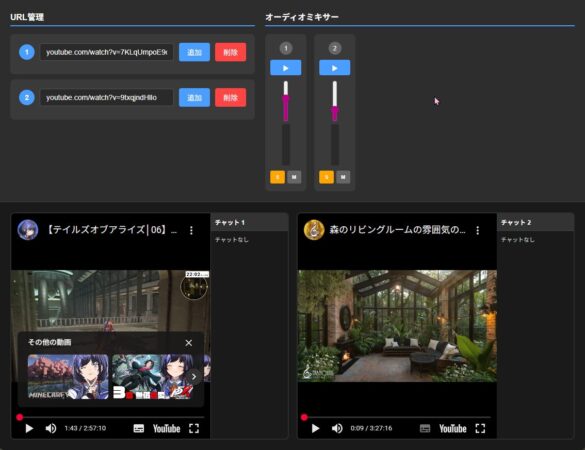Open more options menu on 森のリビングルーム video
This screenshot has width=585, height=450.
point(478,230)
